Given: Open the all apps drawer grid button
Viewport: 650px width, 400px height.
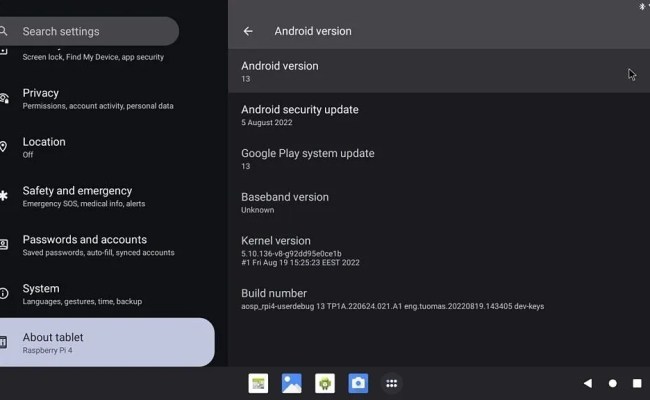Looking at the screenshot, I should tap(392, 383).
